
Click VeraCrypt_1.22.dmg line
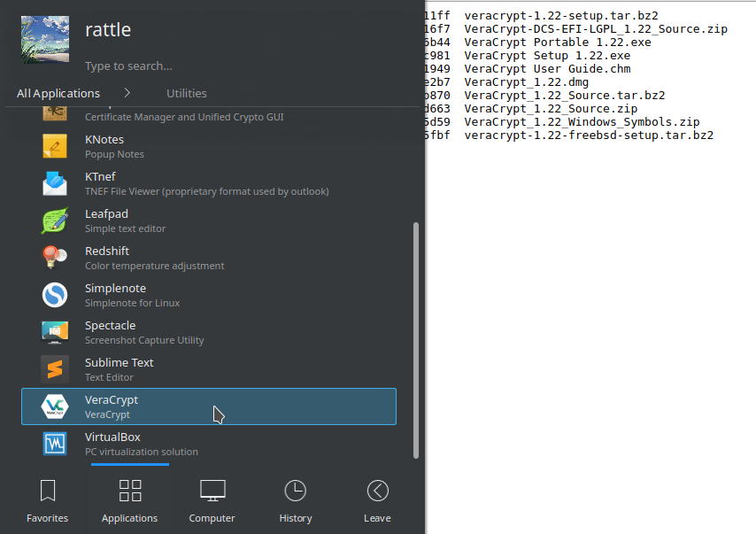click(x=527, y=82)
